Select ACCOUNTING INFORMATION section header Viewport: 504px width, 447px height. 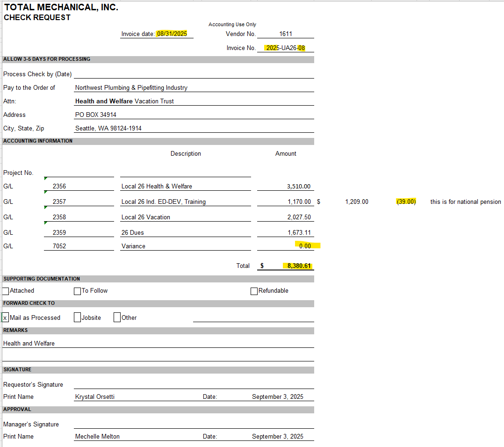(158, 141)
